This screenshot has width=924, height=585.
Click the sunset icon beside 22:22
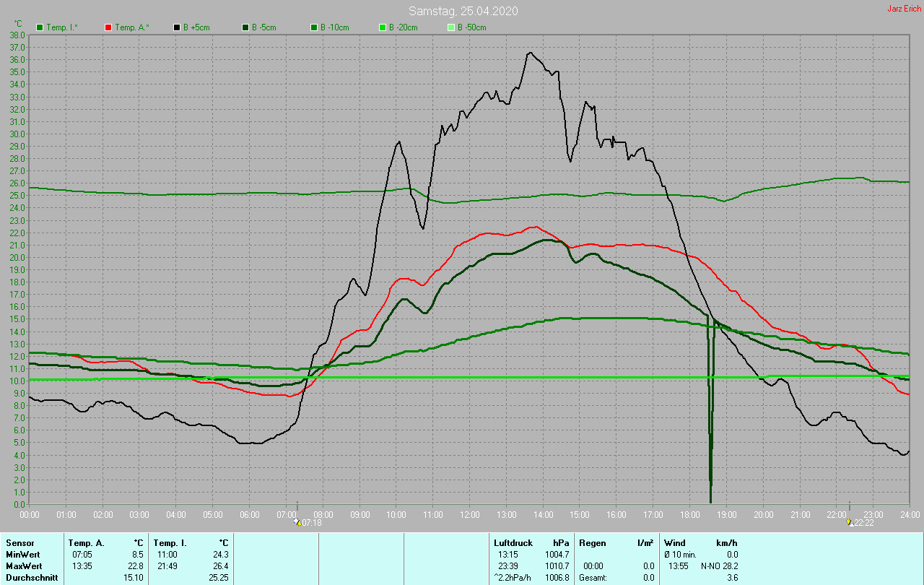point(850,522)
